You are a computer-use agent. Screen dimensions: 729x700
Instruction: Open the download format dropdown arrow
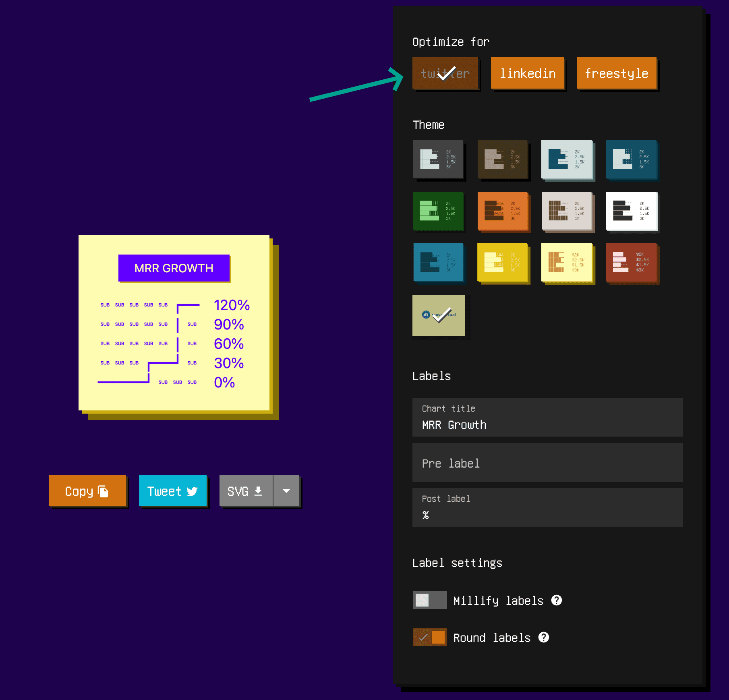(286, 491)
